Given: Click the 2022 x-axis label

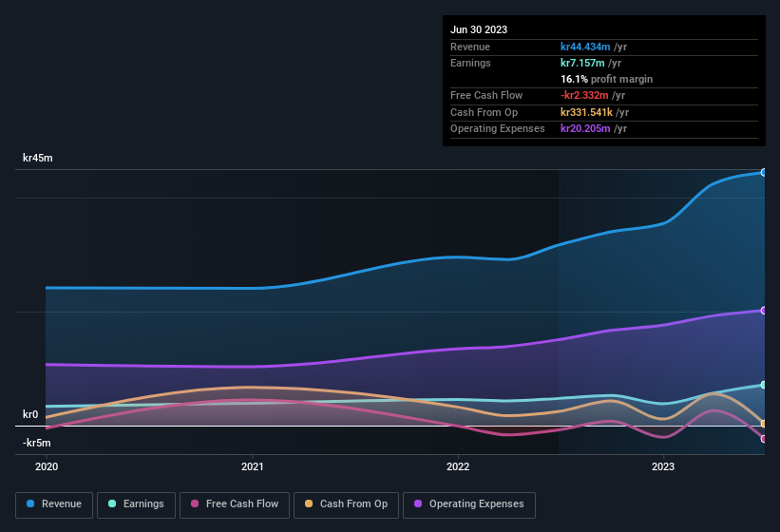Looking at the screenshot, I should pos(458,466).
